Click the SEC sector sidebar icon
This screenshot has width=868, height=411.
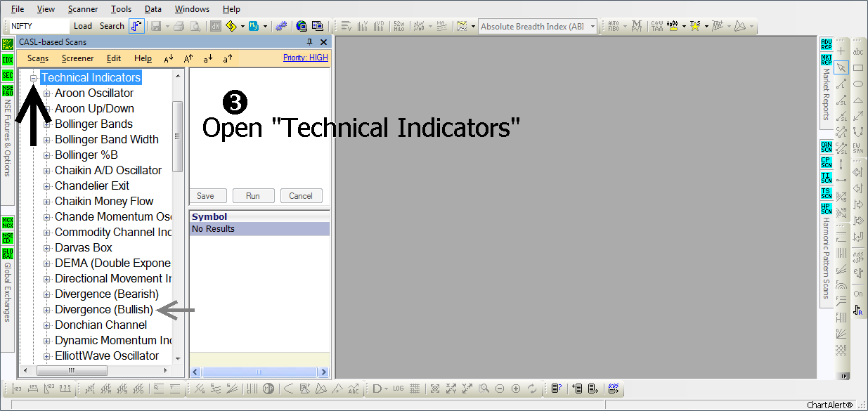[x=8, y=75]
